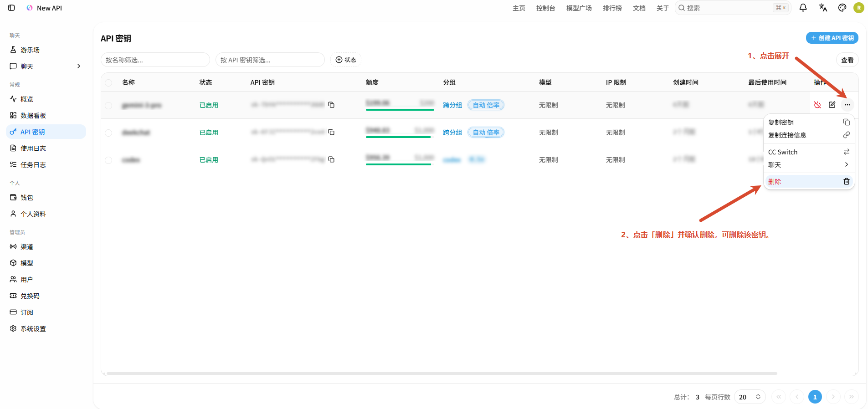868x409 pixels.
Task: Open 渠道 in the sidebar
Action: tap(46, 247)
